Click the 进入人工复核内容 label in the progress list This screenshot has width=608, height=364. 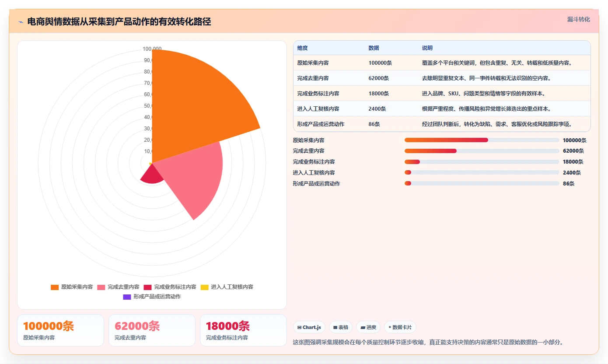314,172
